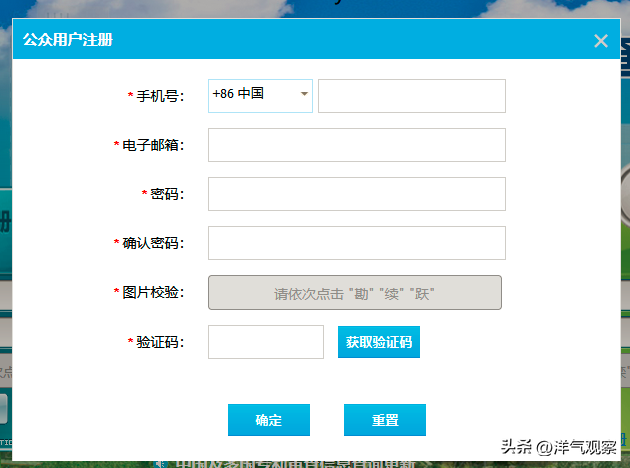Focus the phone number input field
The image size is (630, 468).
(x=411, y=96)
